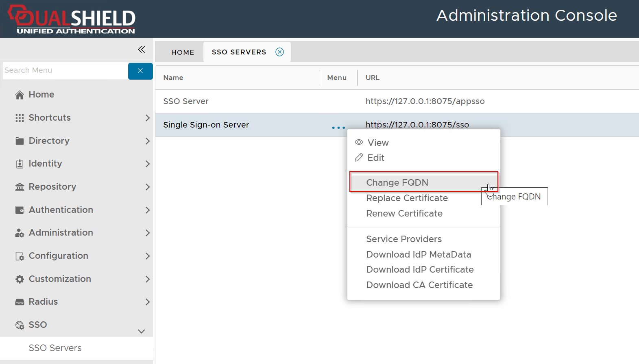Click the SSO globe icon in sidebar
Viewport: 639px width, 364px height.
pos(20,325)
